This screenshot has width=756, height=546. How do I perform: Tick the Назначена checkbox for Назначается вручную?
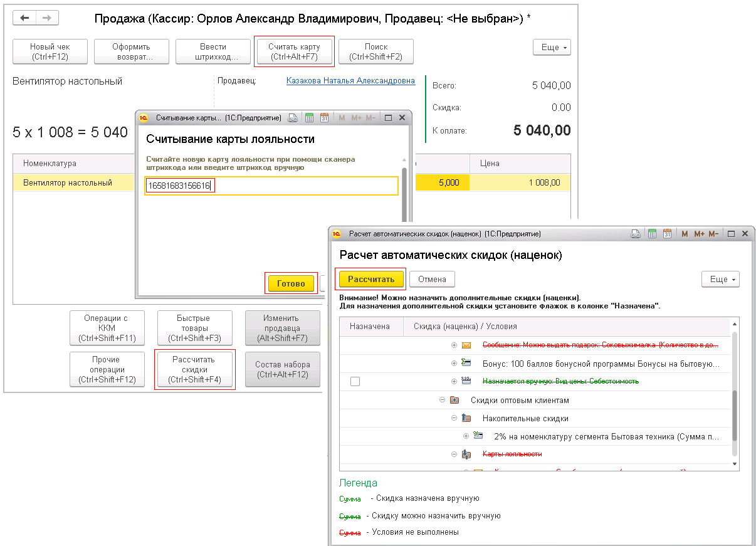pyautogui.click(x=355, y=381)
